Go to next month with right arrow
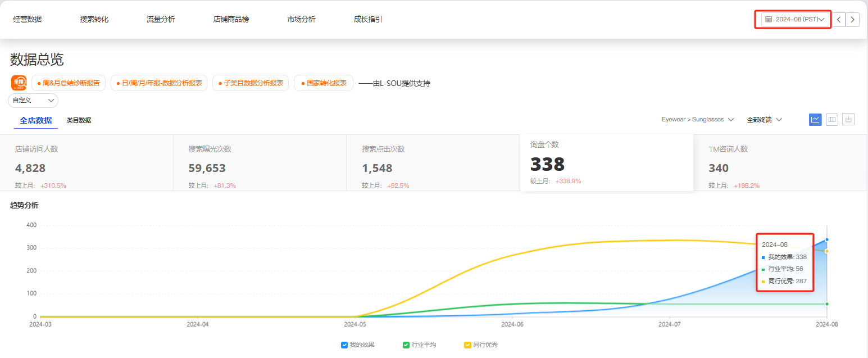The width and height of the screenshot is (868, 358). [853, 20]
